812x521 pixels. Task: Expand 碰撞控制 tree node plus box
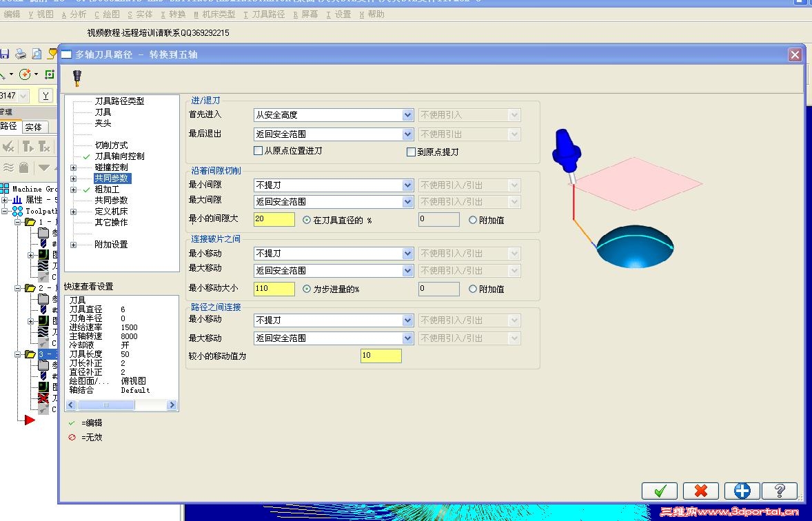74,167
